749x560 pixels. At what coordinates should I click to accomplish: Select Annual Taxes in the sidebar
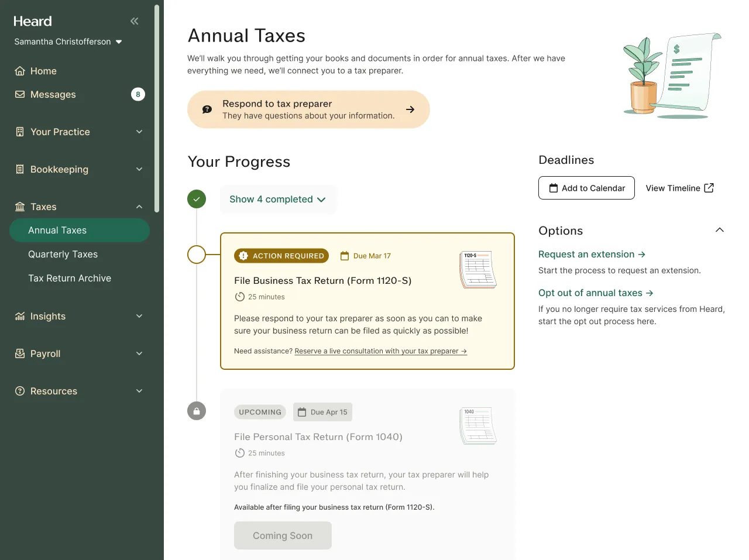[80, 231]
